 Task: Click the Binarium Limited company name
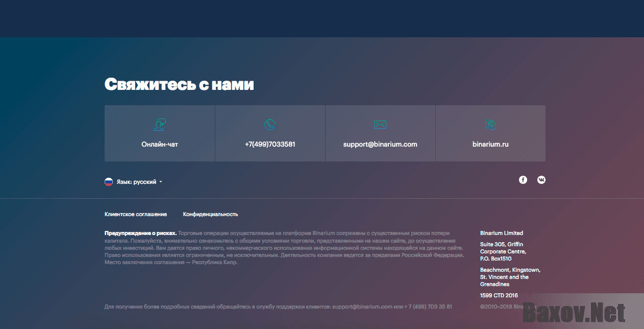502,233
